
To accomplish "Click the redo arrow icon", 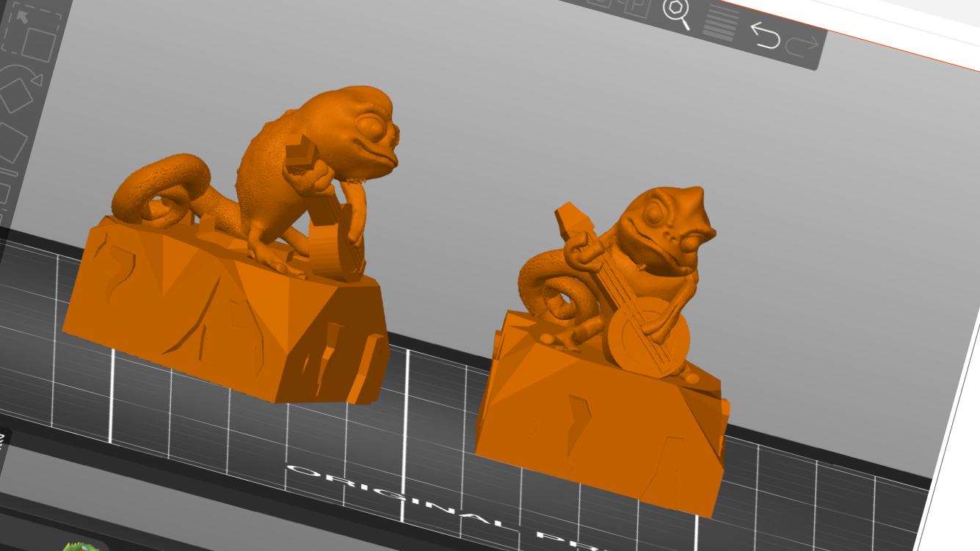I will point(802,45).
